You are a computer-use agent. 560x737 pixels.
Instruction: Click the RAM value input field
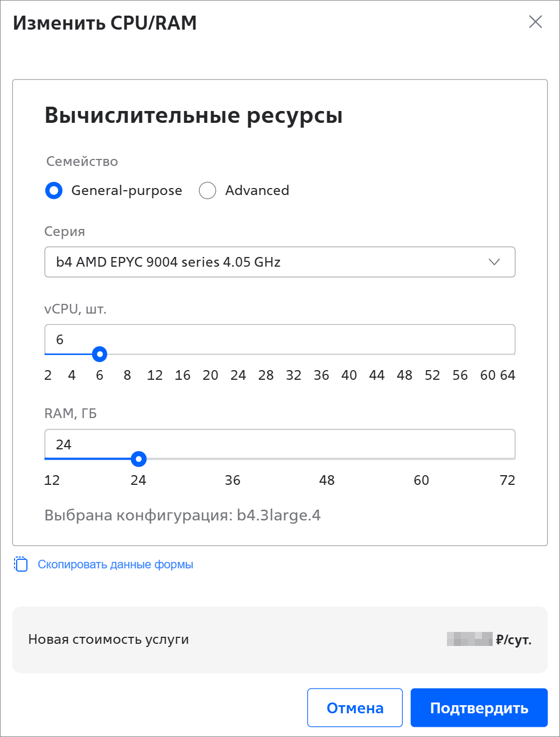pyautogui.click(x=280, y=444)
